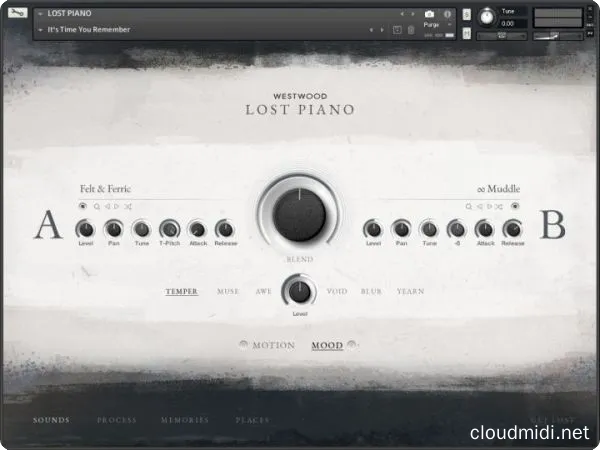Randomize the layer A sound
Image resolution: width=600 pixels, height=450 pixels.
coord(128,207)
